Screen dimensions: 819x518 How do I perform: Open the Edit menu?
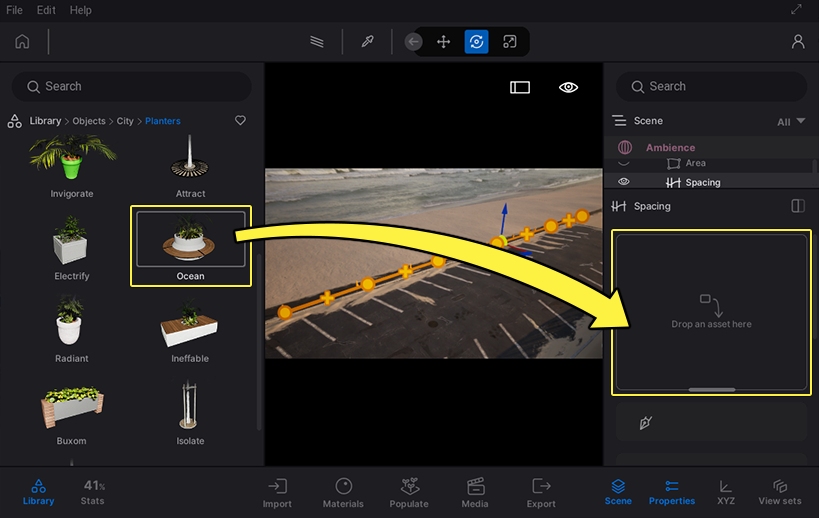pyautogui.click(x=46, y=10)
